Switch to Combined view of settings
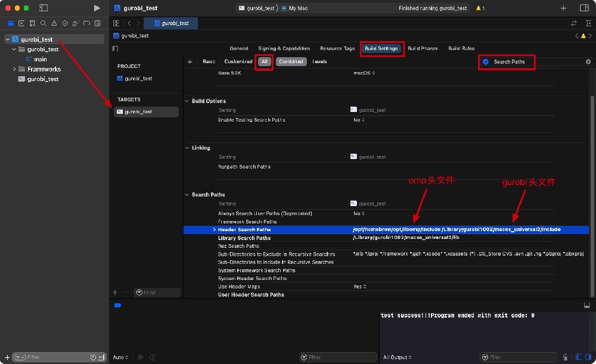This screenshot has width=596, height=364. (291, 61)
